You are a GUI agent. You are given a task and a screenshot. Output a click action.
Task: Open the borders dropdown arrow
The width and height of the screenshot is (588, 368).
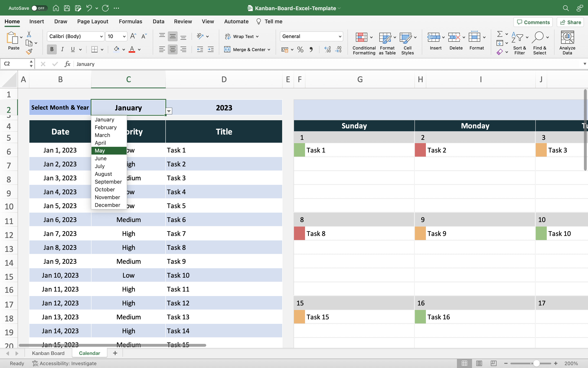coord(102,50)
